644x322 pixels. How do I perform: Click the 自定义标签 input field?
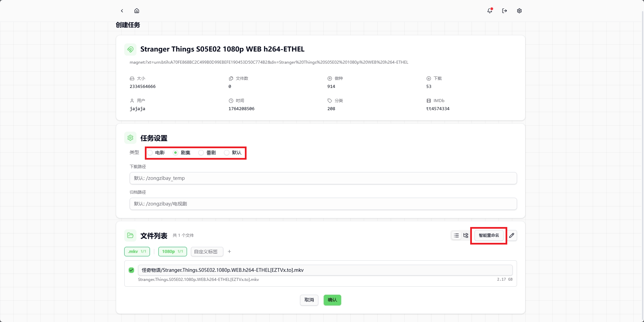pos(207,252)
